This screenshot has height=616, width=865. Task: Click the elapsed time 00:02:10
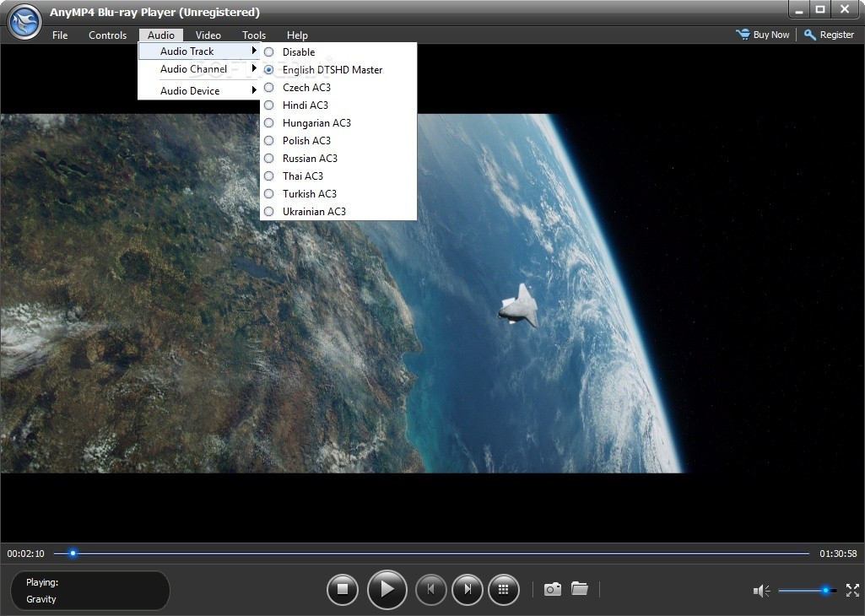coord(26,554)
